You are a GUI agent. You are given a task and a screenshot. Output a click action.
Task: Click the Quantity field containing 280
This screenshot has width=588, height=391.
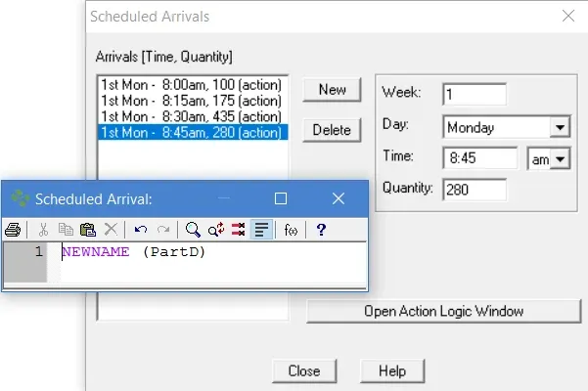[475, 190]
